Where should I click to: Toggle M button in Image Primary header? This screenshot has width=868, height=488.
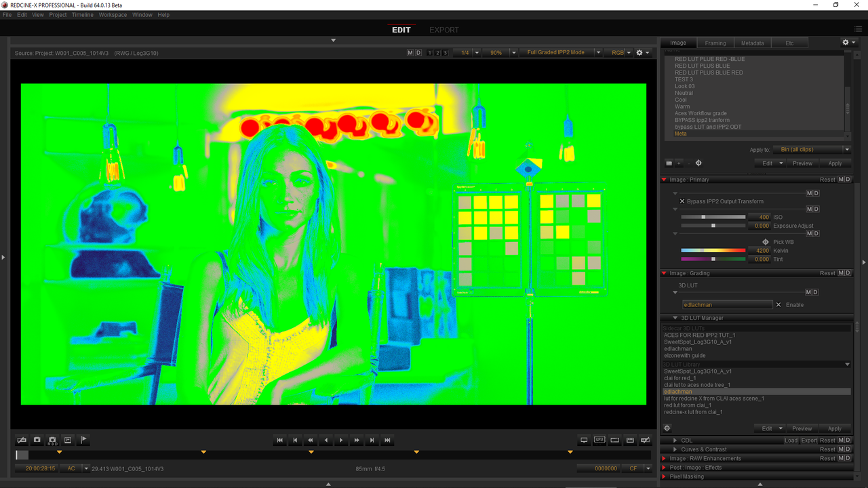click(x=841, y=180)
